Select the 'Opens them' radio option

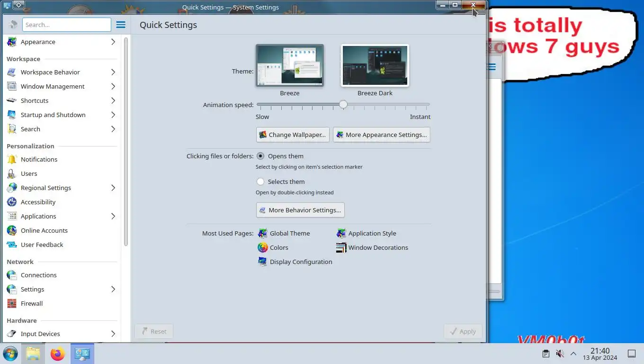tap(260, 156)
